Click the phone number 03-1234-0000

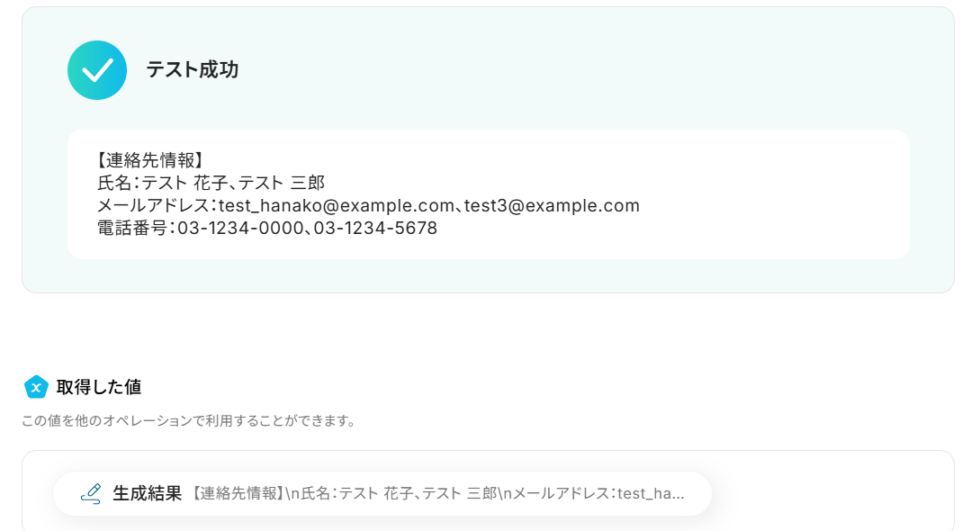coord(239,229)
